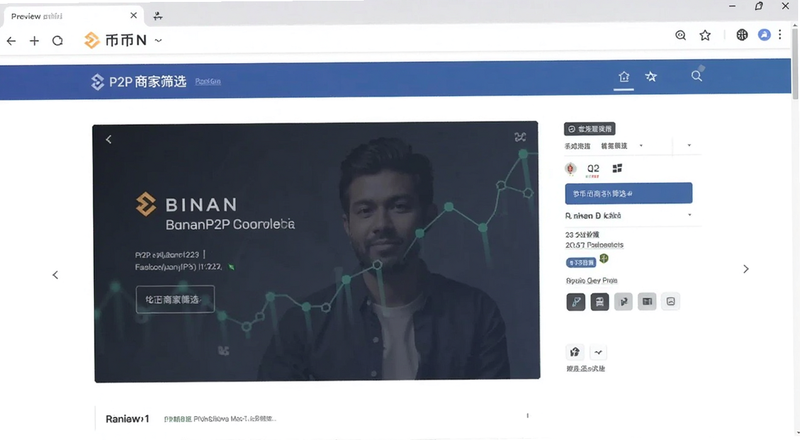Image resolution: width=800 pixels, height=440 pixels.
Task: Open the globe icon in the browser toolbar
Action: (x=742, y=35)
